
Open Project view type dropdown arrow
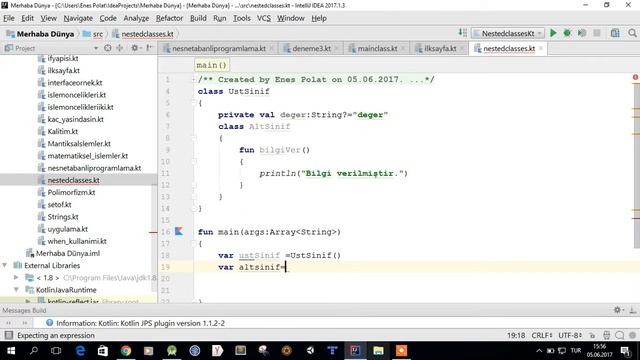point(96,48)
